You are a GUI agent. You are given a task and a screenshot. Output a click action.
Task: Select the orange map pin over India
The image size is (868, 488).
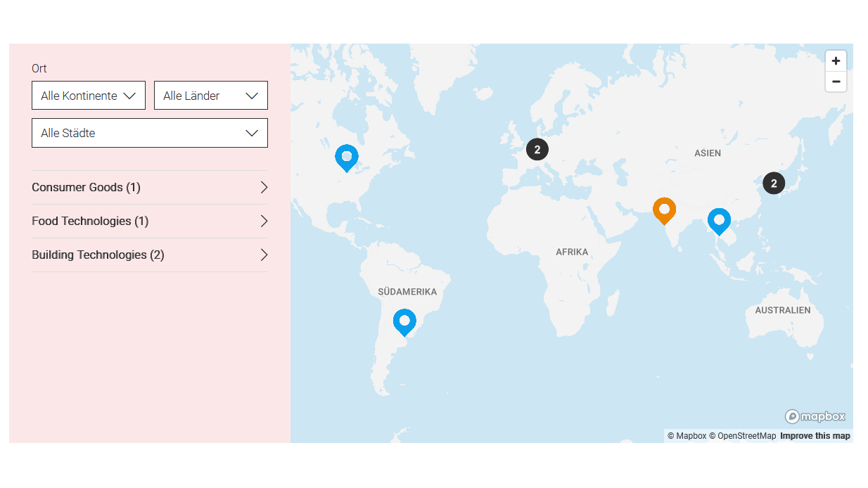click(664, 210)
